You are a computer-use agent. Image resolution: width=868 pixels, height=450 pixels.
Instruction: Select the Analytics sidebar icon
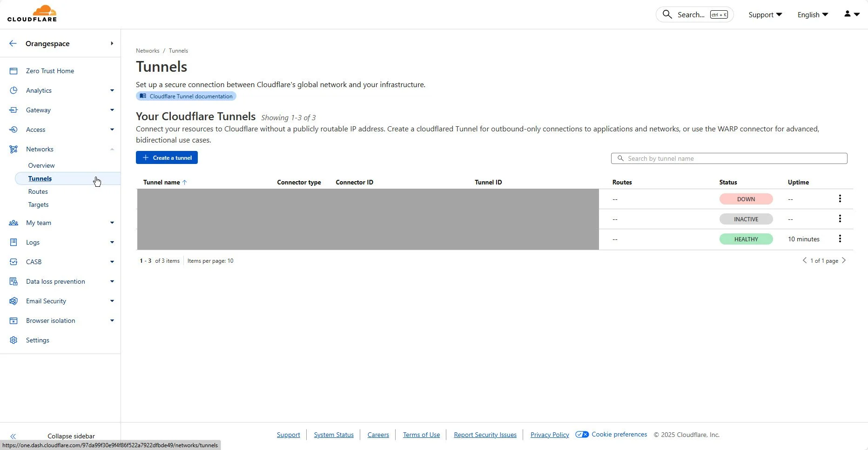[x=13, y=90]
